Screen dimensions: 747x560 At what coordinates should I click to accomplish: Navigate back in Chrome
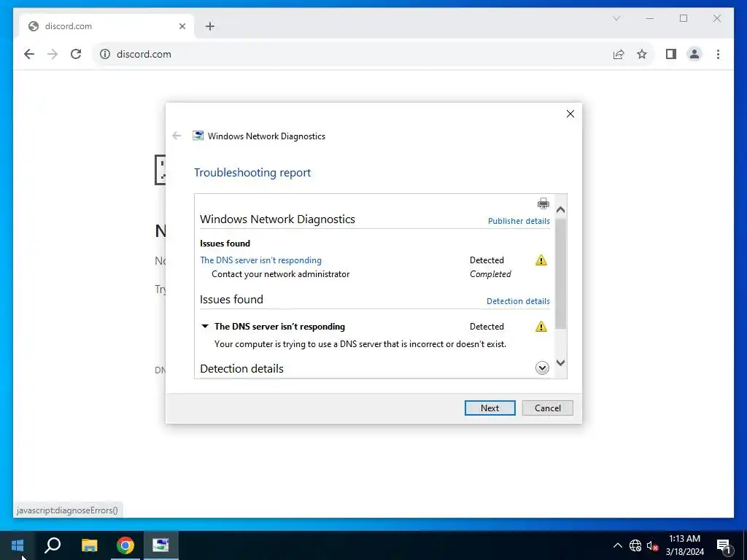pyautogui.click(x=29, y=54)
